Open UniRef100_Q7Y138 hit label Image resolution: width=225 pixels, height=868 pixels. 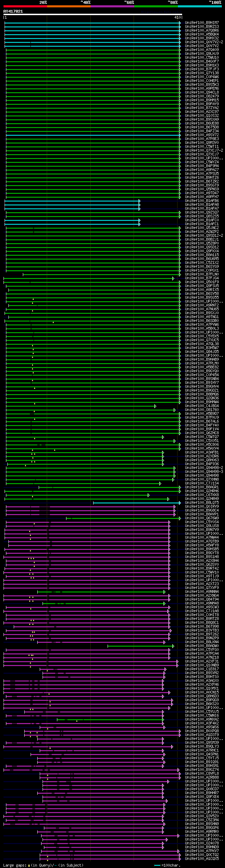coord(202,73)
